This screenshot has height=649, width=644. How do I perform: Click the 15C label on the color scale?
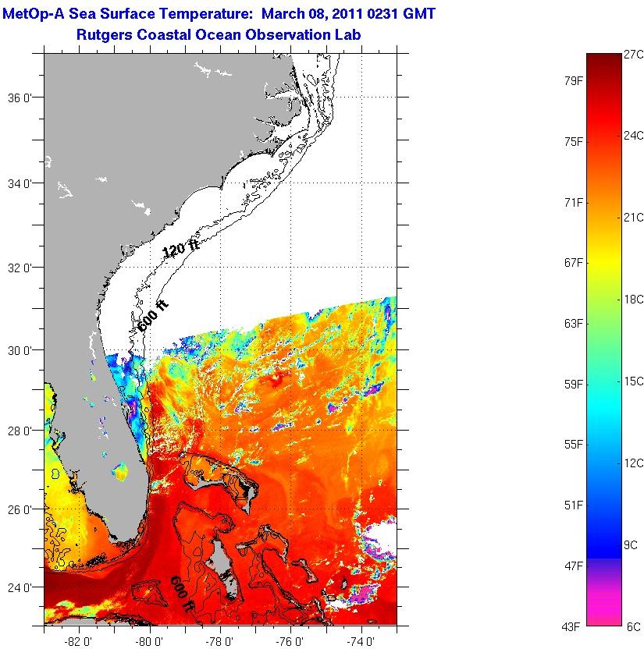click(634, 381)
